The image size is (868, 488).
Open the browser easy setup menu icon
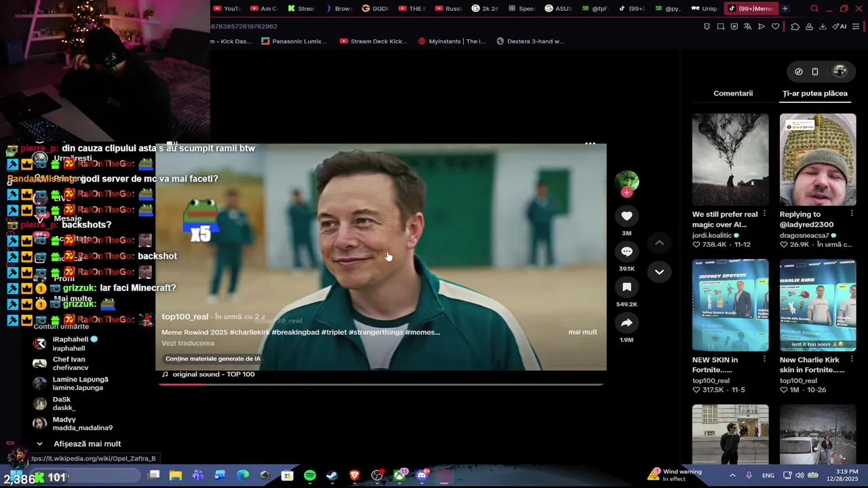(856, 26)
